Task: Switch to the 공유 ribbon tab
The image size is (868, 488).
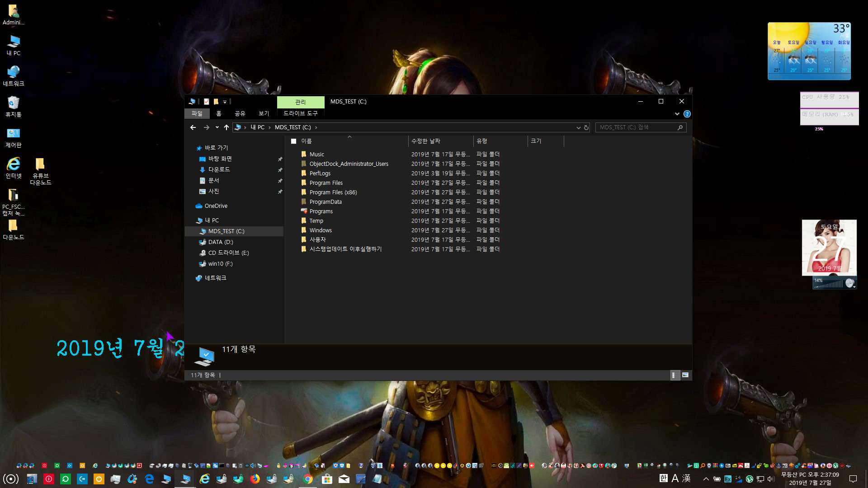Action: (240, 113)
